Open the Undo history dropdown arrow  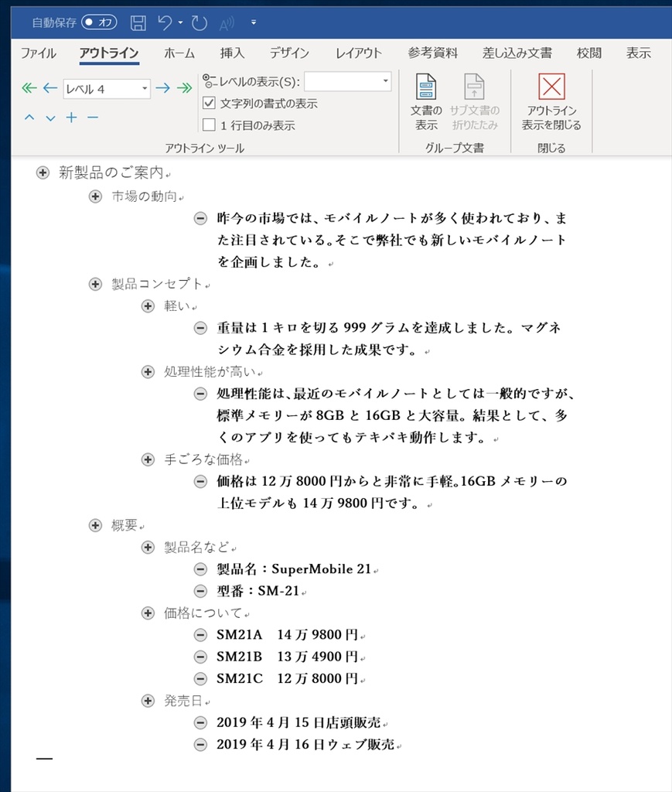[x=180, y=22]
